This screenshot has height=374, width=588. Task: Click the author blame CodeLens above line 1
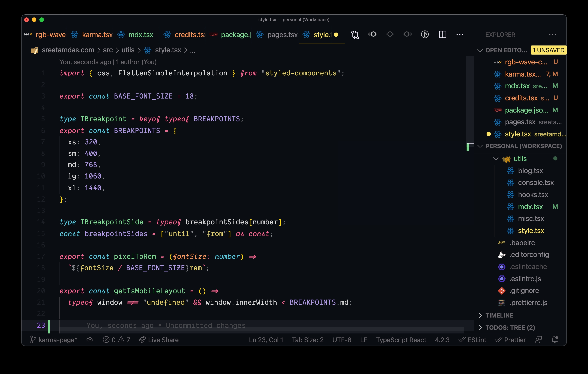pyautogui.click(x=108, y=62)
